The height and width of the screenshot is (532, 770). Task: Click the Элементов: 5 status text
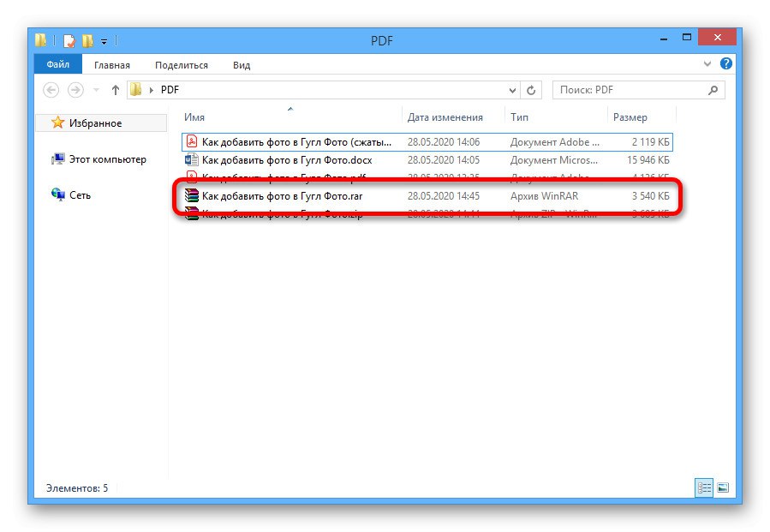coord(77,488)
